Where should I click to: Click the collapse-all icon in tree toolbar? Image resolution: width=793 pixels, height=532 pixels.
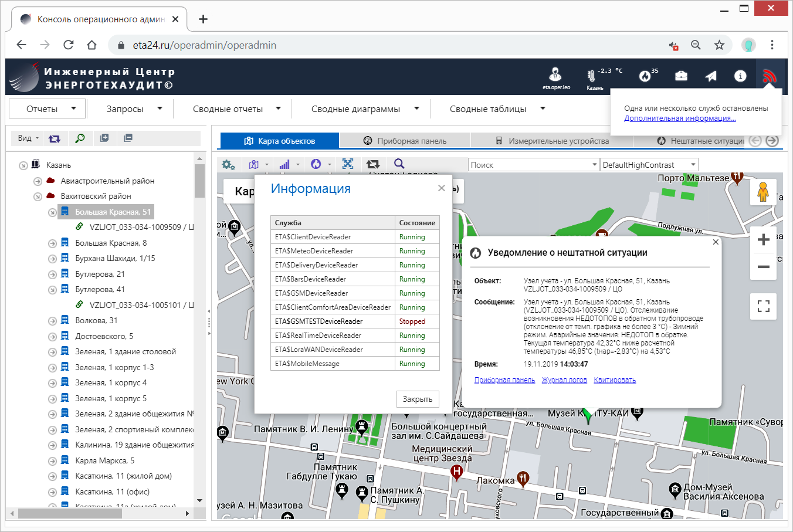(x=128, y=138)
